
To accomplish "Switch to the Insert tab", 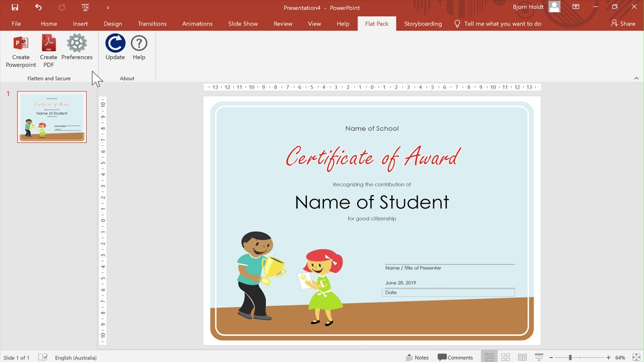I will pos(80,24).
